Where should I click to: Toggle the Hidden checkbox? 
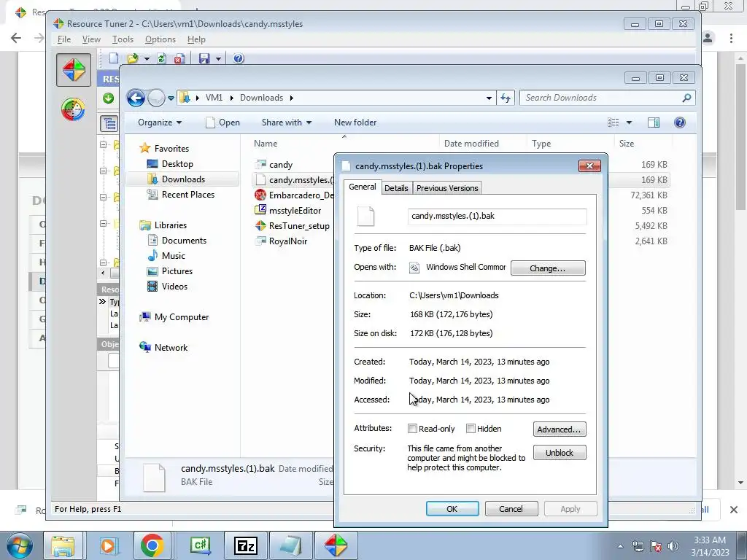pos(471,429)
